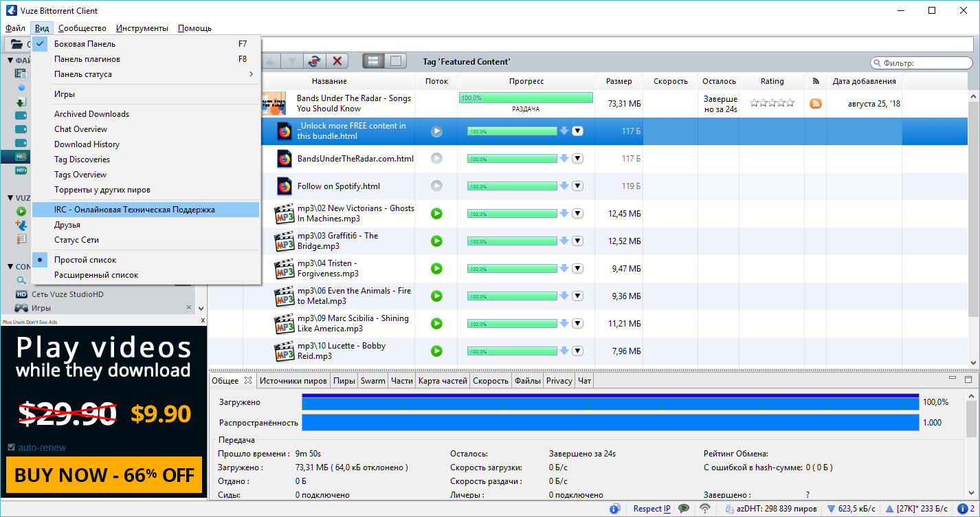
Task: Switch to the detailed list view icon
Action: click(x=395, y=61)
